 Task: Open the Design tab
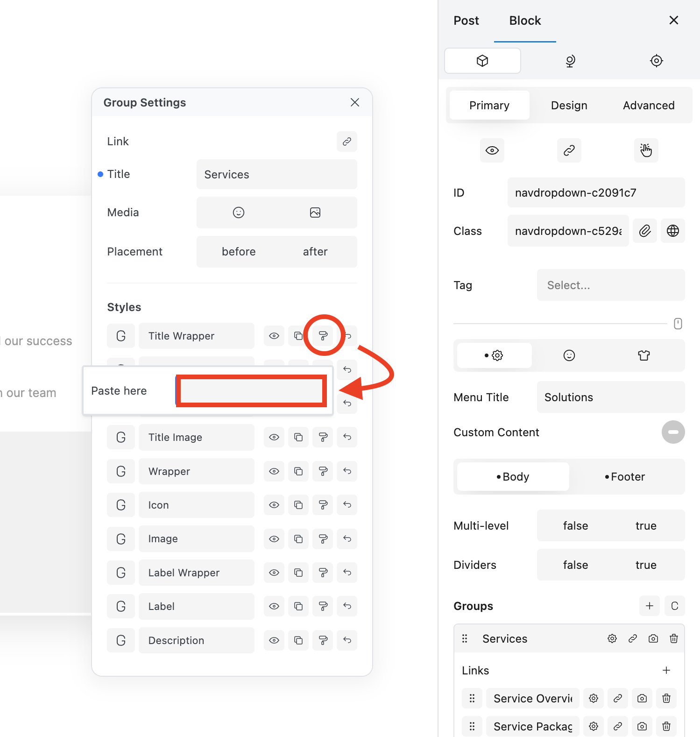pos(569,106)
